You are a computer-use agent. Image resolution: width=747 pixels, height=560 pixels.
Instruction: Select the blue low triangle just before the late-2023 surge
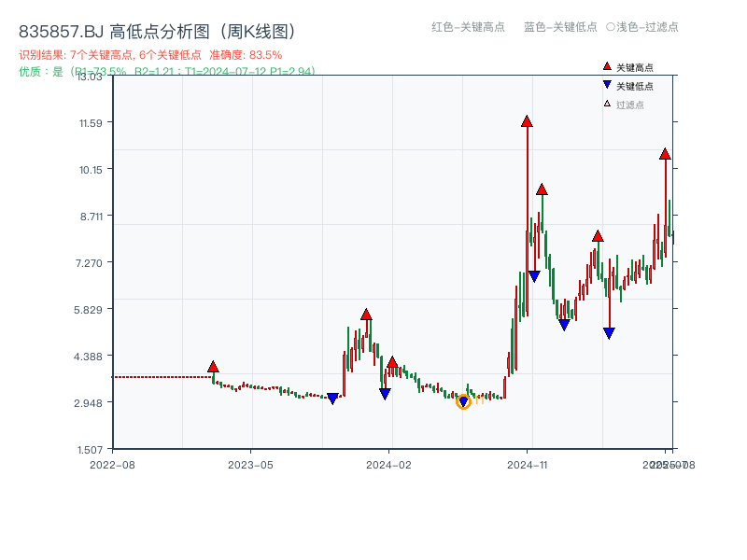tap(332, 399)
